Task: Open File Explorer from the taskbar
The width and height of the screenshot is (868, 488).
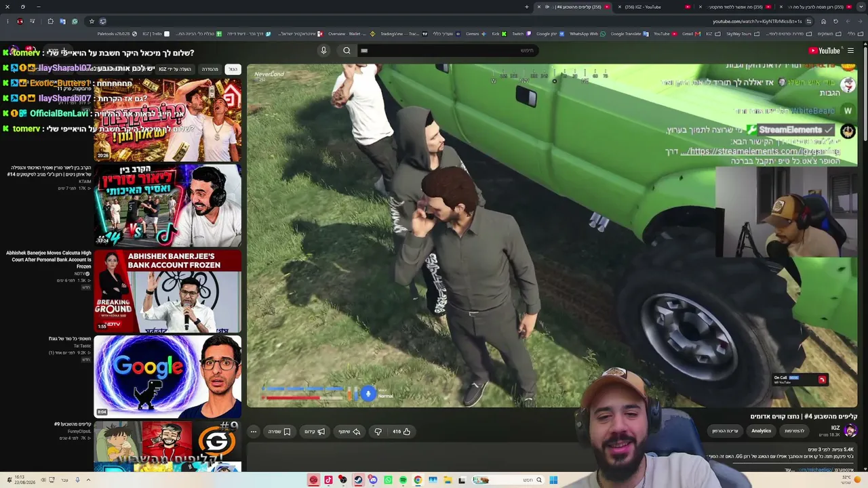Action: [x=448, y=480]
